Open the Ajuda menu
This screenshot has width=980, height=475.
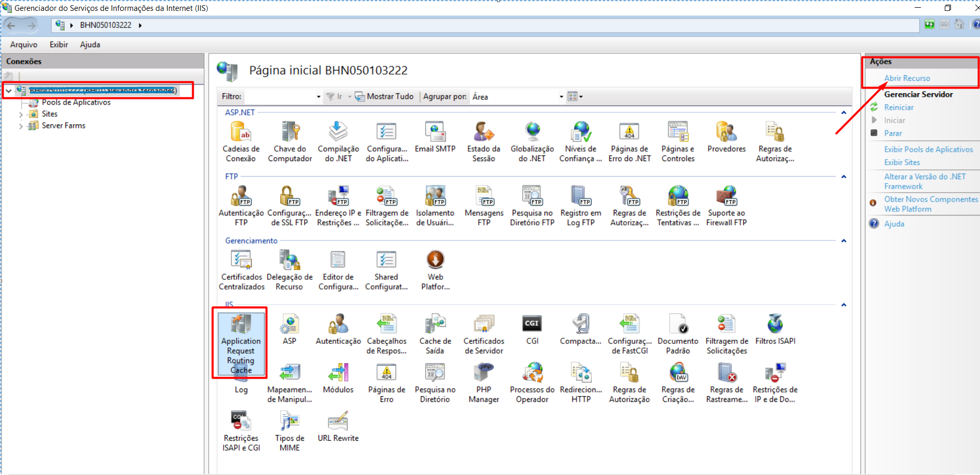90,45
